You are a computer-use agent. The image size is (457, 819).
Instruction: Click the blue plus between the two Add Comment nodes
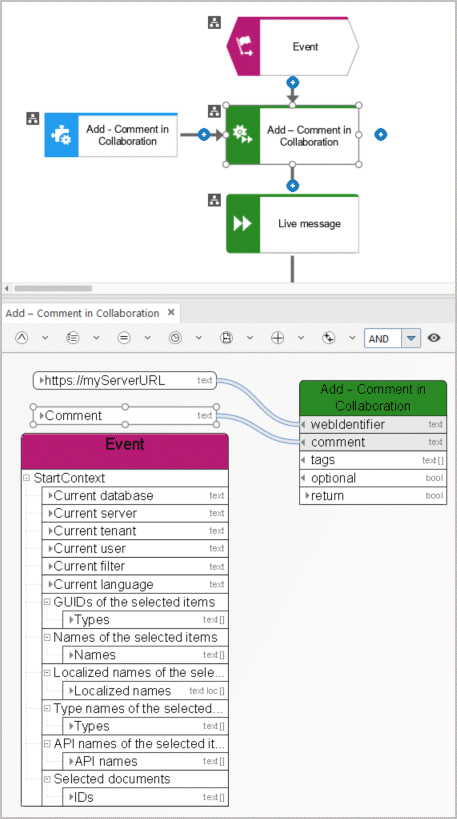pyautogui.click(x=204, y=135)
